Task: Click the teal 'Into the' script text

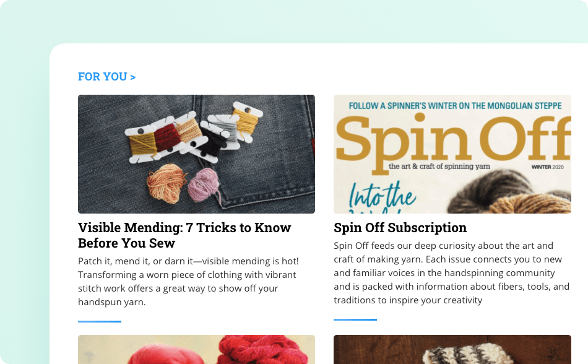Action: click(383, 197)
